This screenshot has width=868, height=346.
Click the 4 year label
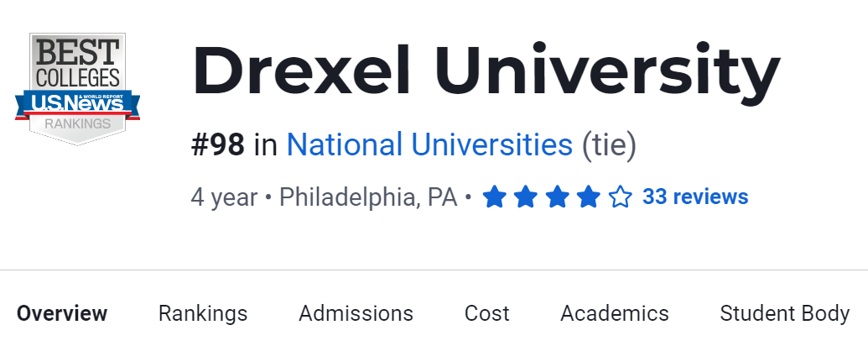pyautogui.click(x=224, y=197)
